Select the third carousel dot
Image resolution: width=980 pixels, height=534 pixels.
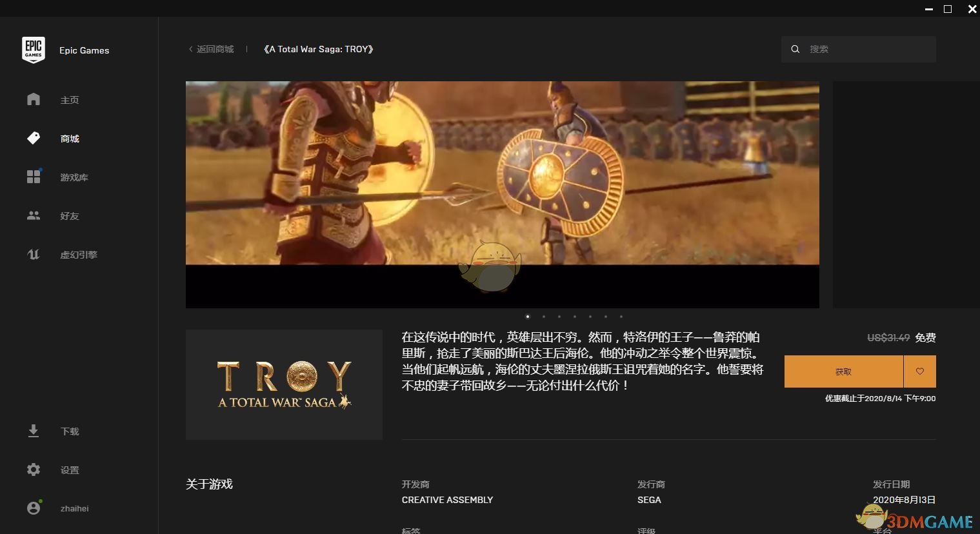559,317
